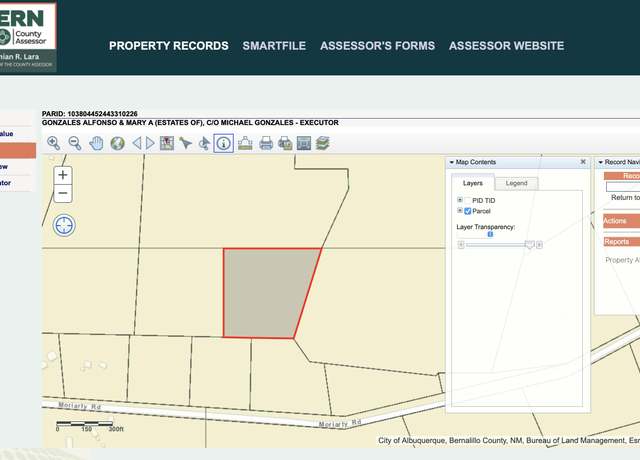This screenshot has height=460, width=640.
Task: Click the County Assessor logo
Action: coord(27,37)
